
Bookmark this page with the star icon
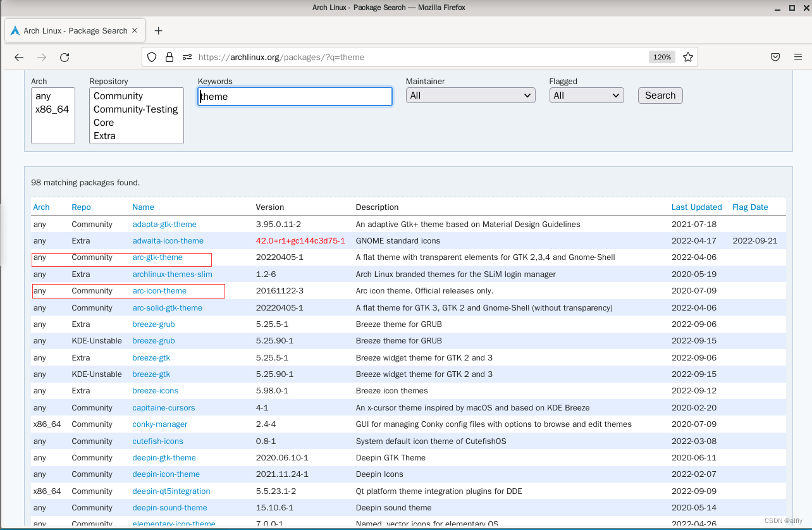point(688,57)
